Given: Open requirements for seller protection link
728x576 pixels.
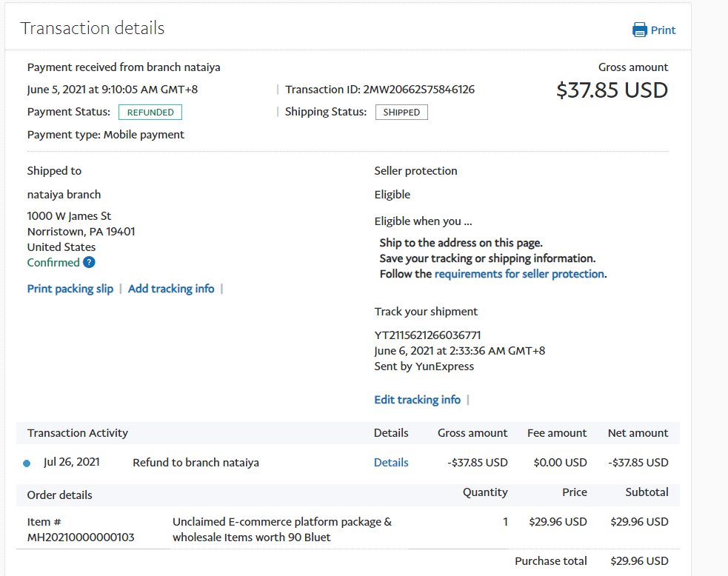Looking at the screenshot, I should click(519, 274).
